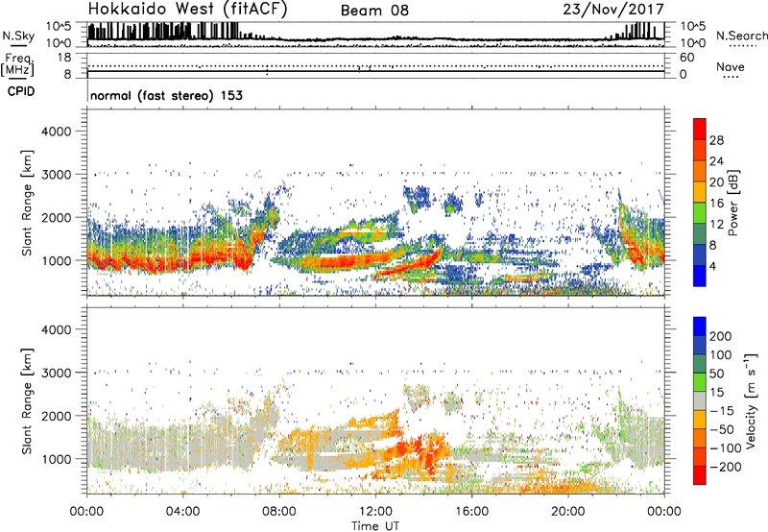Click the '4' Power colorbar tick
The image size is (768, 532).
click(x=712, y=266)
